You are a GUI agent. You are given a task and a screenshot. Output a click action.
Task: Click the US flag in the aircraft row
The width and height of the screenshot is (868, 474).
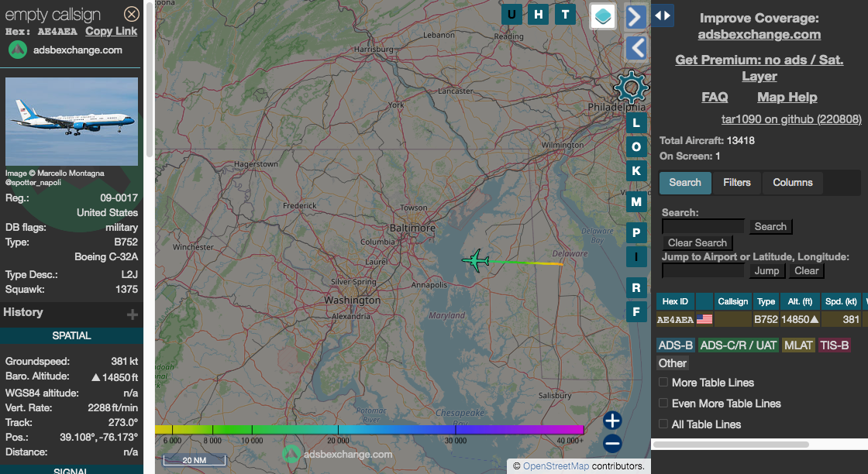coord(704,319)
